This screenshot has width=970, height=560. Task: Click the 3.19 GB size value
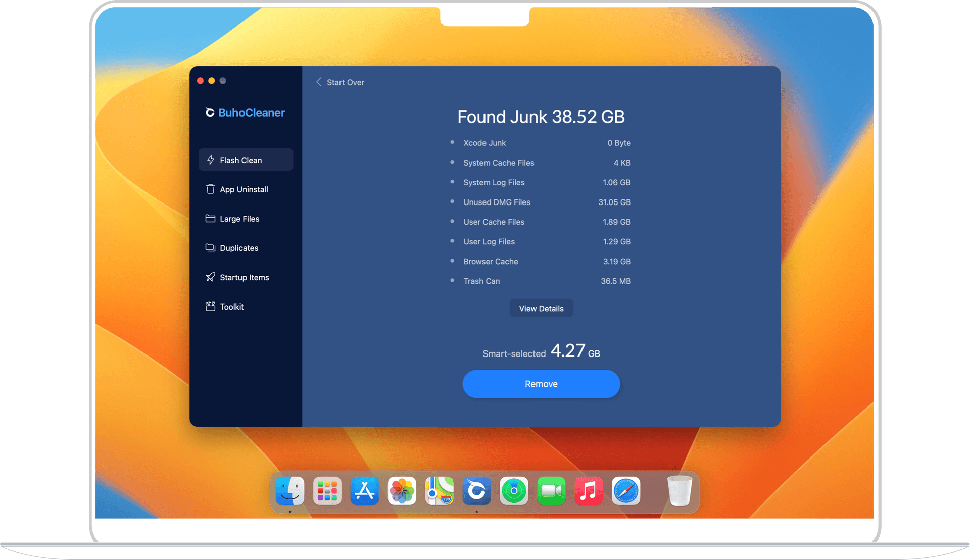tap(617, 261)
